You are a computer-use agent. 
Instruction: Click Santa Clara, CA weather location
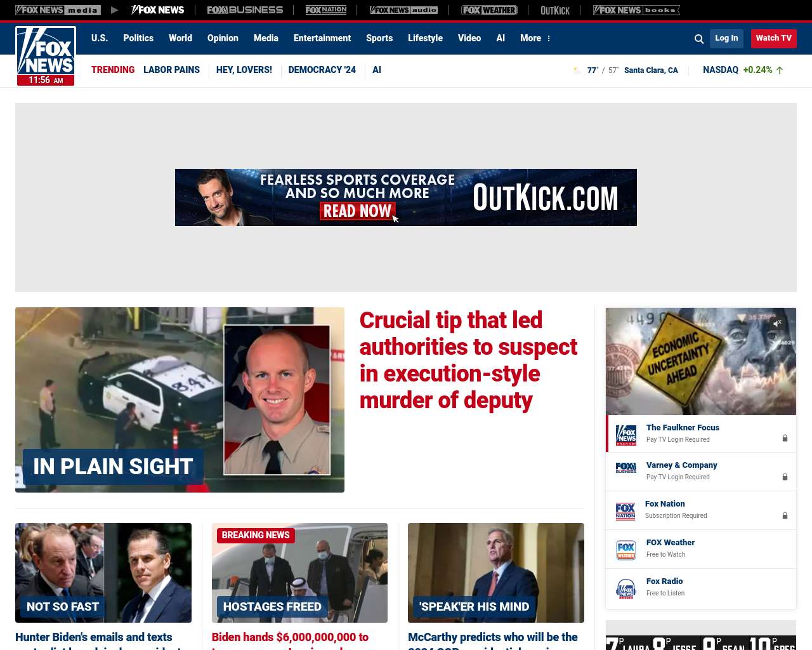651,70
